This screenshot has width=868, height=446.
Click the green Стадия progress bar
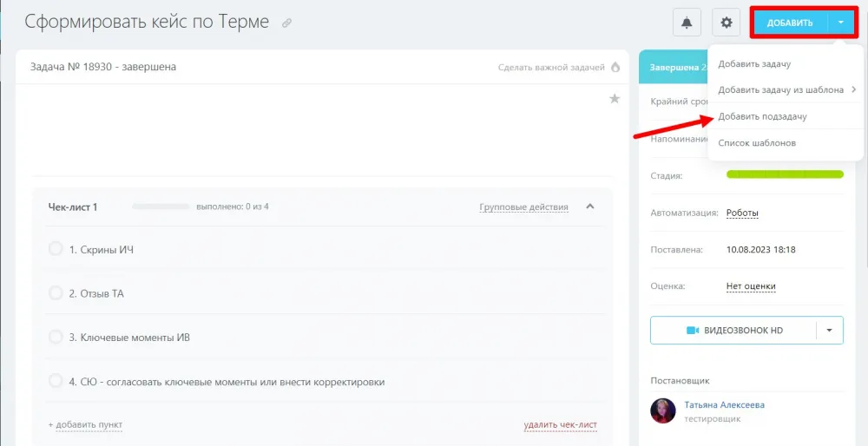coord(785,175)
